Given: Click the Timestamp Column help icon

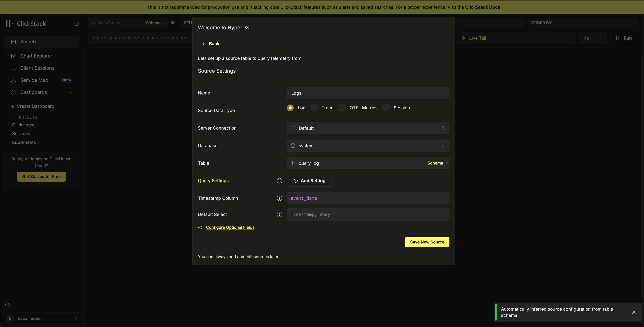Looking at the screenshot, I should pyautogui.click(x=279, y=198).
